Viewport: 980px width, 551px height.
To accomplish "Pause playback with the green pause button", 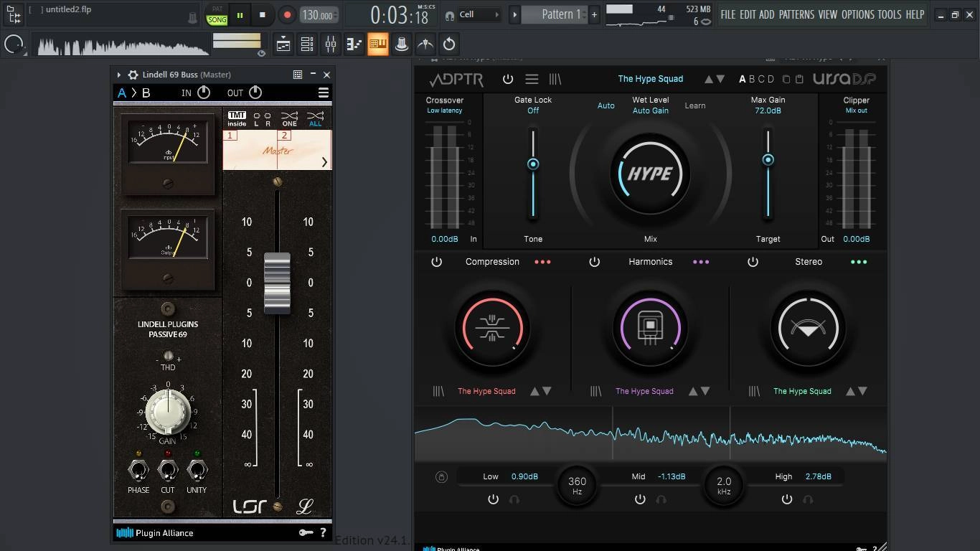I will click(240, 14).
